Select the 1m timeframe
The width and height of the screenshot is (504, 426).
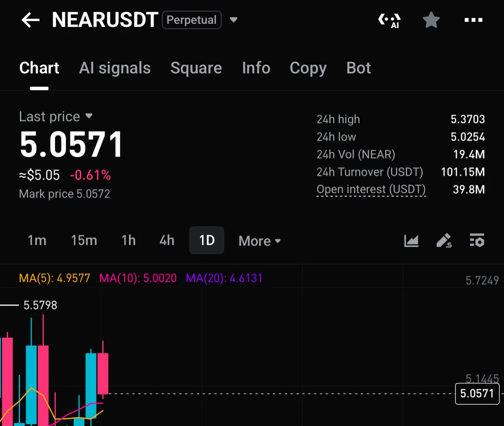[x=37, y=240]
